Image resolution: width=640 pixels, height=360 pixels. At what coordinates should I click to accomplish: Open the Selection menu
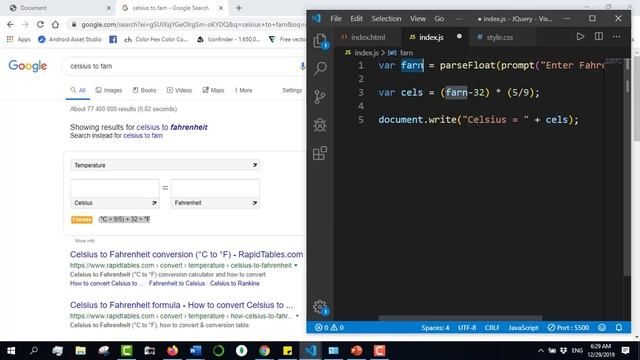[x=386, y=18]
